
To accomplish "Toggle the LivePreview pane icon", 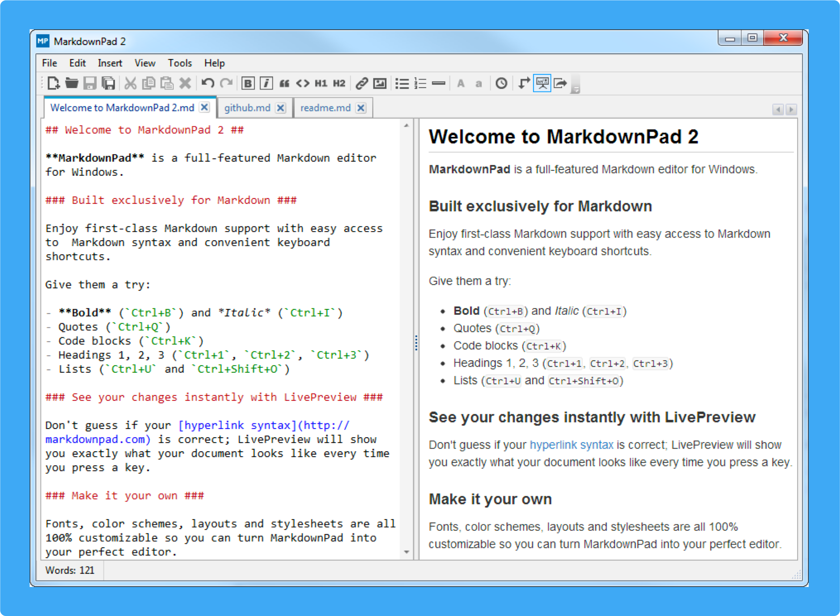I will [542, 83].
